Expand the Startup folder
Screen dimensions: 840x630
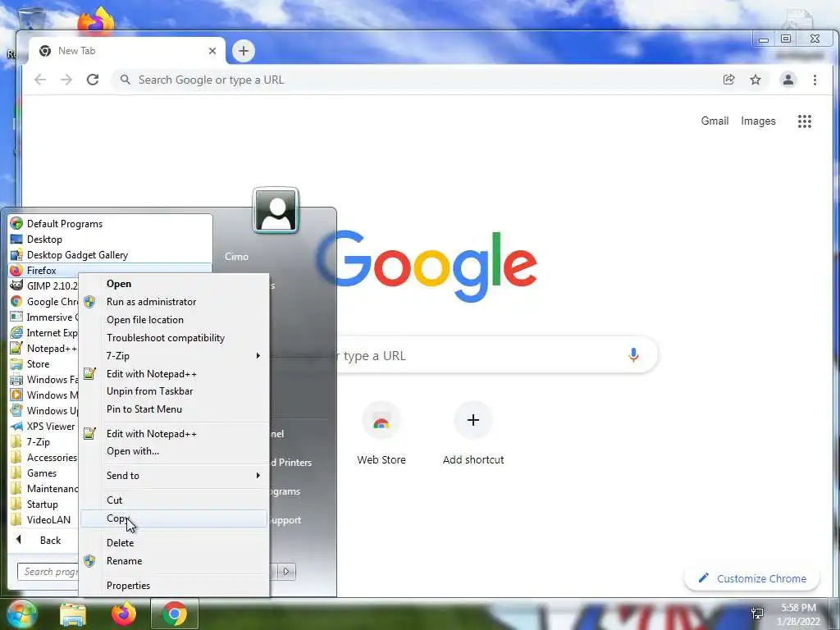tap(44, 504)
